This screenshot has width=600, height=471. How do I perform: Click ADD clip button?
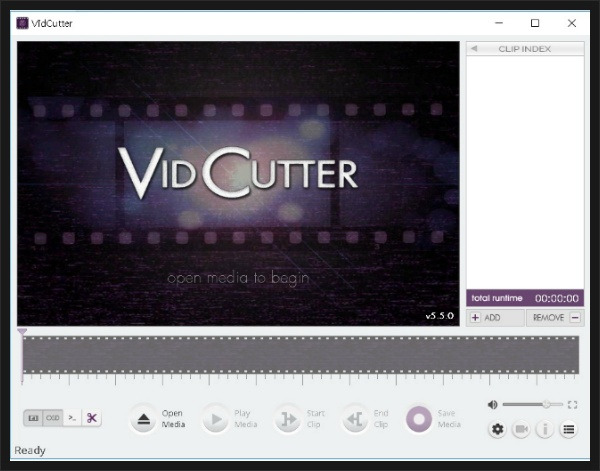pos(495,318)
